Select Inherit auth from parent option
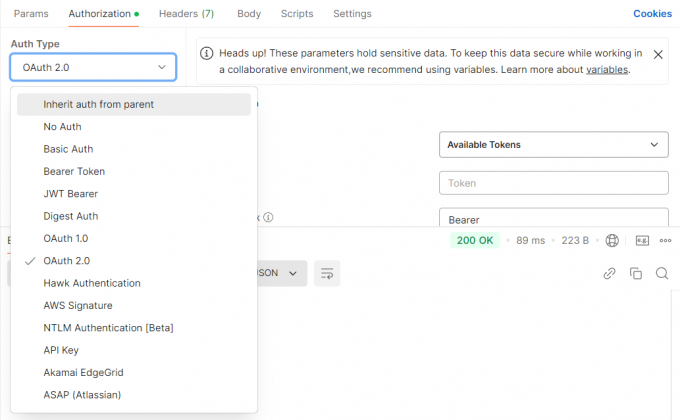The image size is (680, 420). click(x=134, y=105)
